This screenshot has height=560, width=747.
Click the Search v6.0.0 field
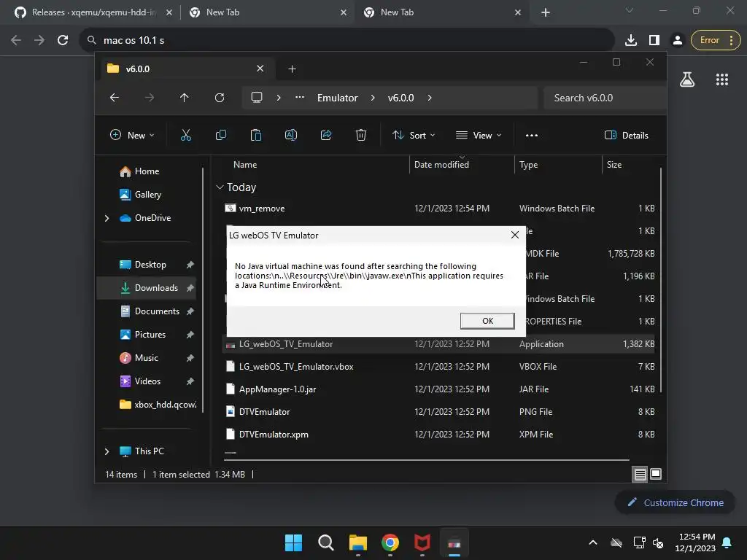604,98
